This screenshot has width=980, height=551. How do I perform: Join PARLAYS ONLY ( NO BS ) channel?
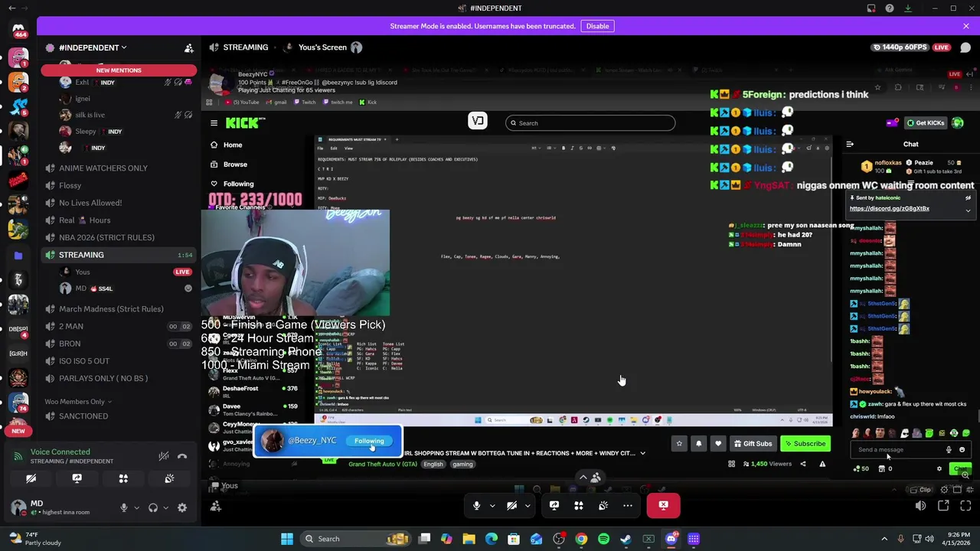coord(119,378)
